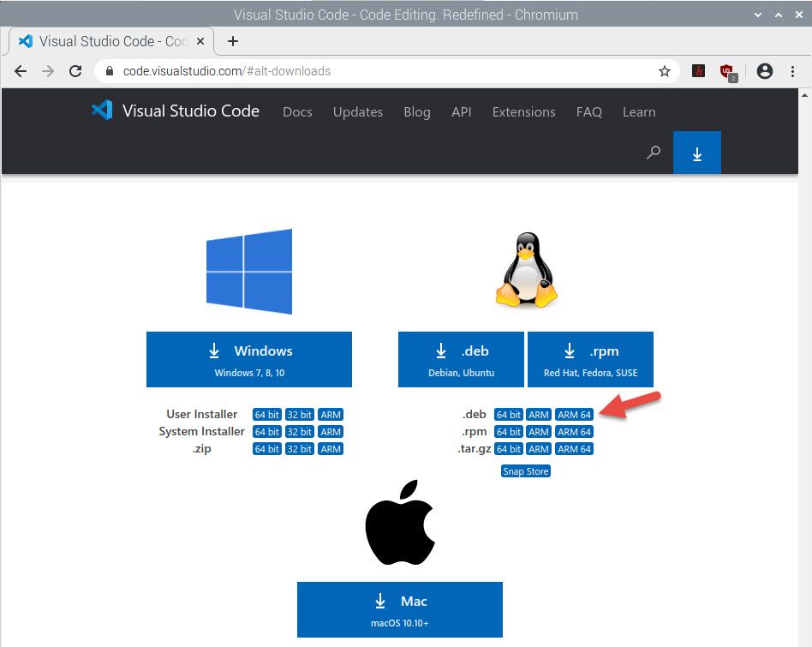Viewport: 812px width, 647px height.
Task: Click System Installer ARM link
Action: pyautogui.click(x=331, y=432)
